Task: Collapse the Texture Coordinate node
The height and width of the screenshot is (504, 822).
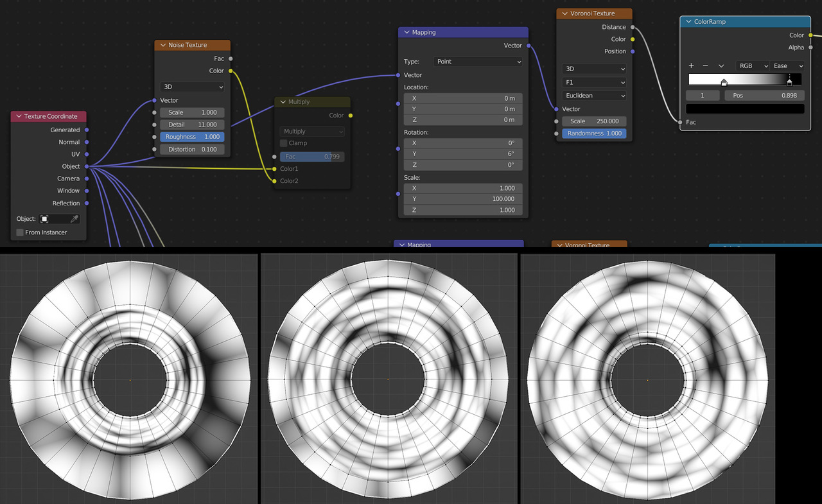Action: click(18, 116)
